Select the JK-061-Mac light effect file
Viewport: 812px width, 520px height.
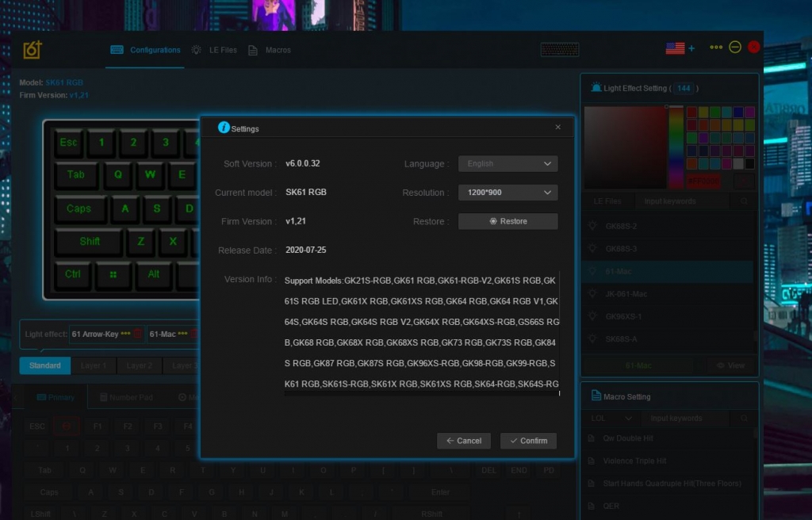[x=626, y=294]
